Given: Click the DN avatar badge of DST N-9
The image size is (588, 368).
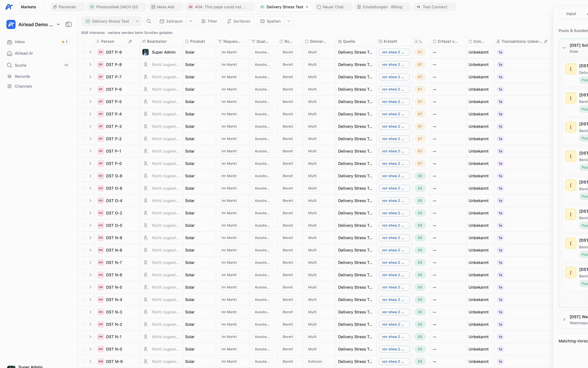Looking at the screenshot, I should point(101,238).
